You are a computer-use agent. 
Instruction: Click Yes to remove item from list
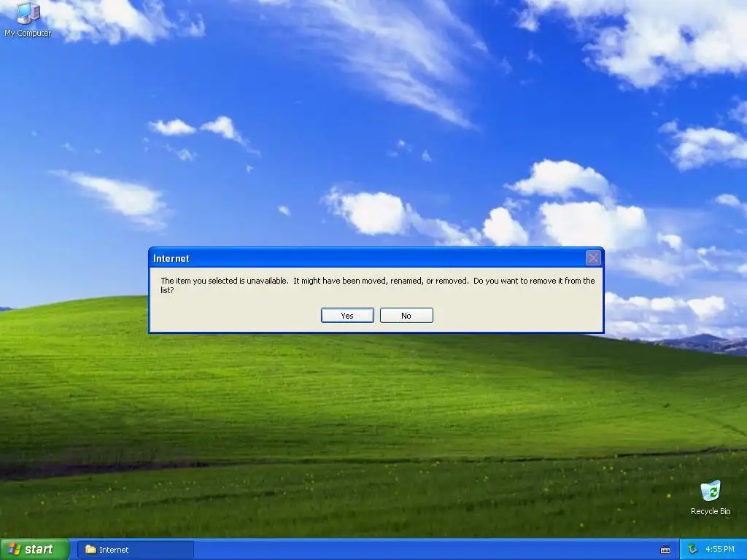coord(347,315)
